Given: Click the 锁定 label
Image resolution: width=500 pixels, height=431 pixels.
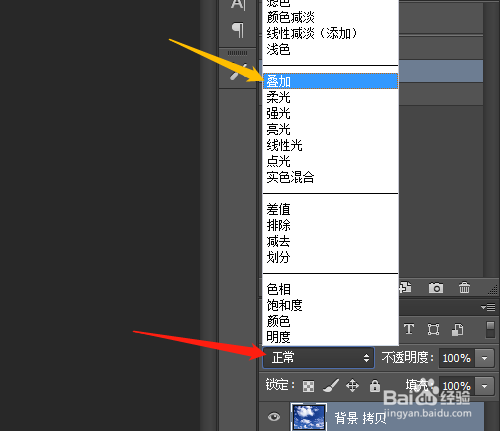Looking at the screenshot, I should (x=280, y=385).
